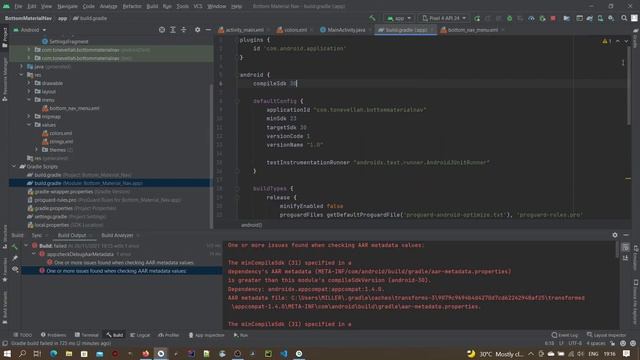
Task: Select build.gradle (Project) in the tree
Action: [79, 175]
